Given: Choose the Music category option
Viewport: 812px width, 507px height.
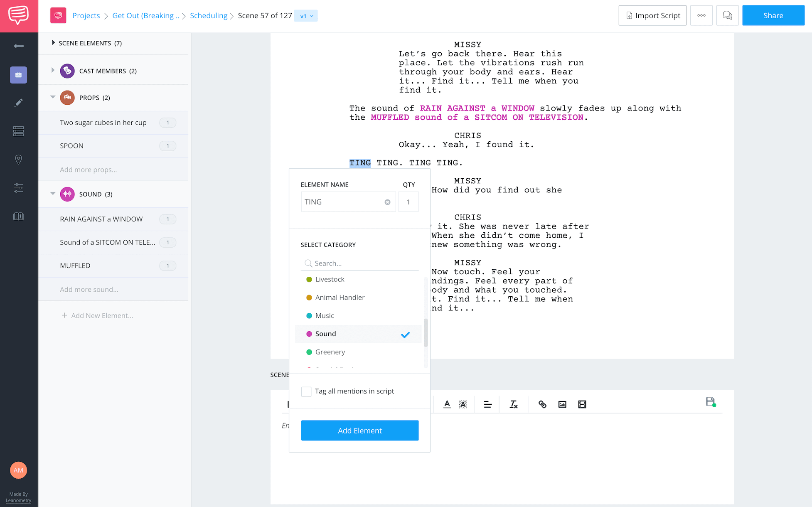Looking at the screenshot, I should pos(325,316).
